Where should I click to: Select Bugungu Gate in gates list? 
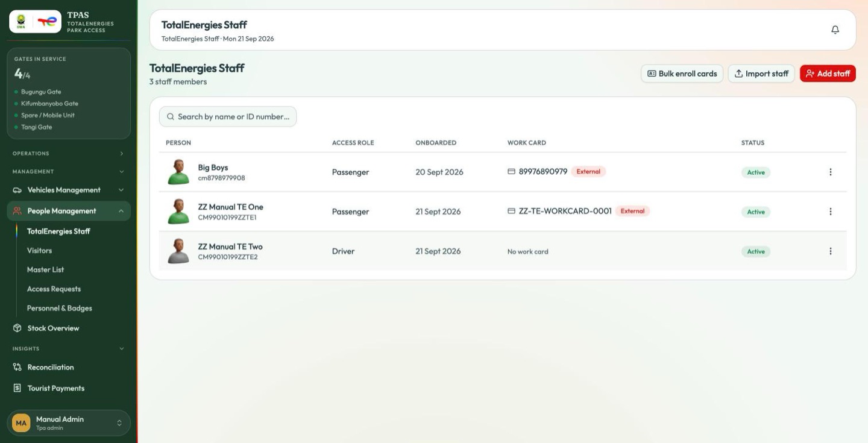[41, 92]
